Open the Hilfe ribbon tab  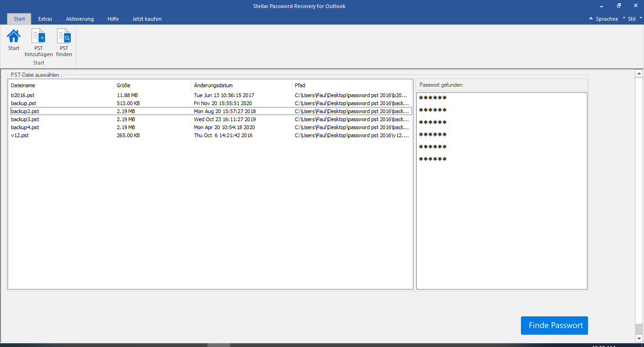pos(113,19)
